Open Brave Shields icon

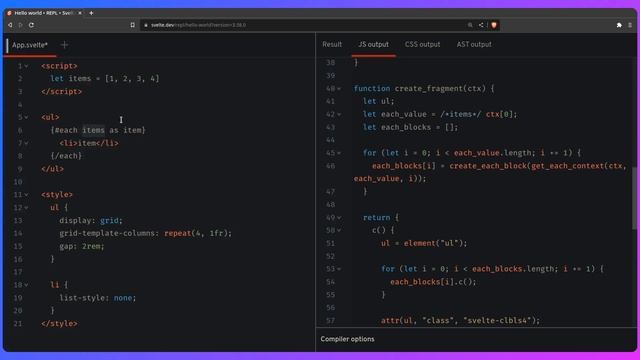(494, 25)
